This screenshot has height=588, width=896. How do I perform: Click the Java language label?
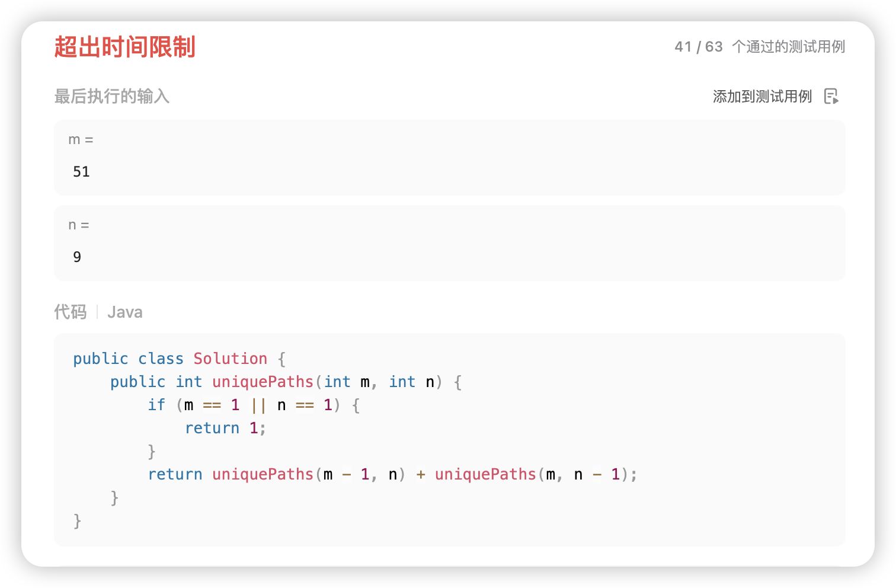tap(125, 312)
